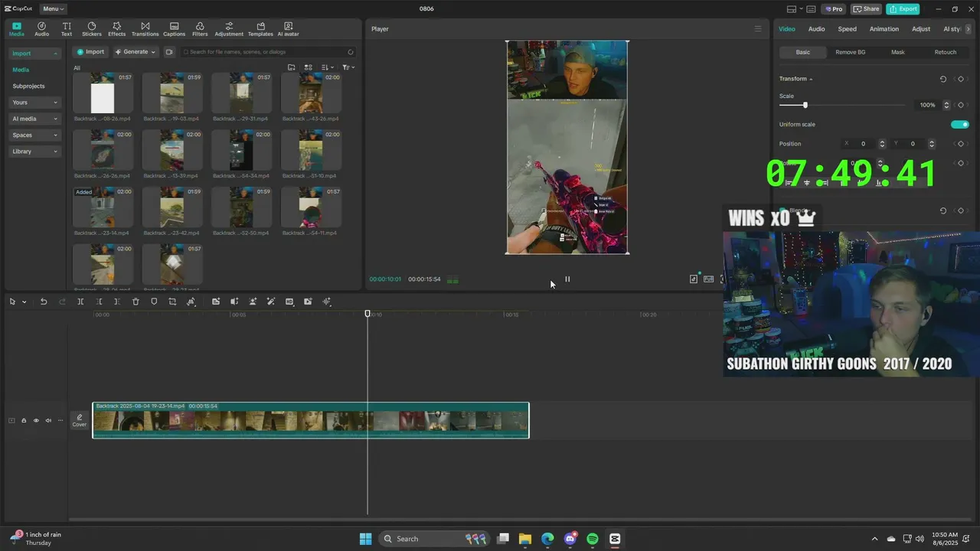The image size is (980, 551).
Task: Expand the Generate dropdown
Action: (153, 52)
